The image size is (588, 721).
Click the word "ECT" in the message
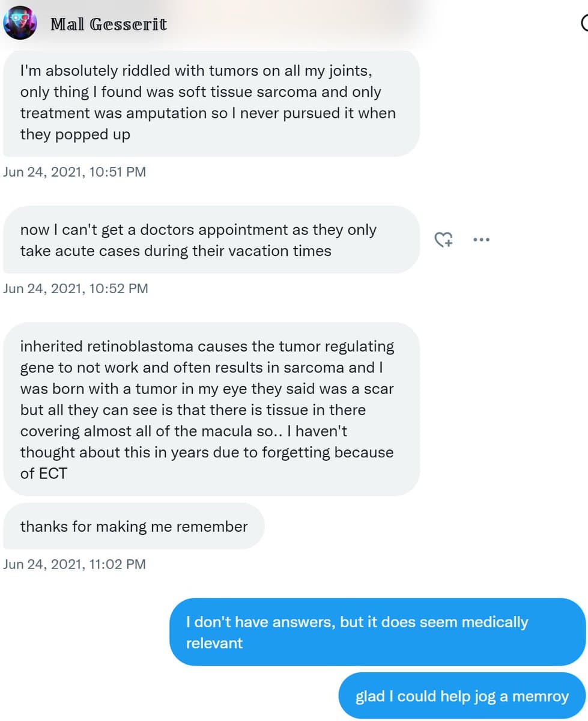pyautogui.click(x=53, y=473)
